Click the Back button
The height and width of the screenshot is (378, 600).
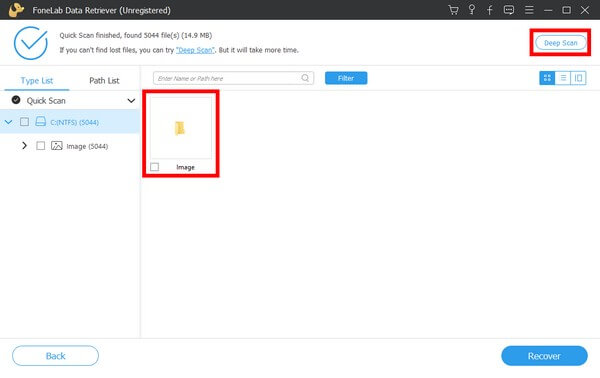coord(55,356)
